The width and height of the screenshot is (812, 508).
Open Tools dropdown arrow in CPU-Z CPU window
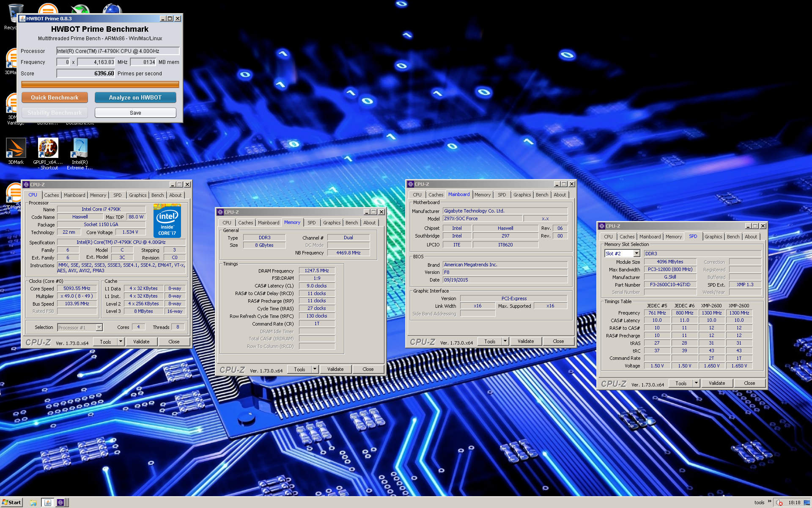[x=121, y=342]
